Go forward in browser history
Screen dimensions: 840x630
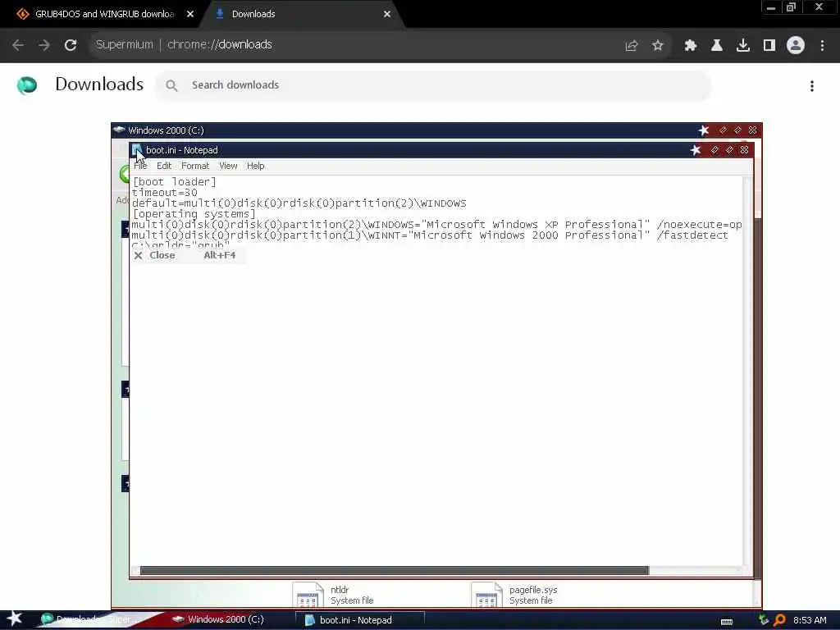click(44, 45)
